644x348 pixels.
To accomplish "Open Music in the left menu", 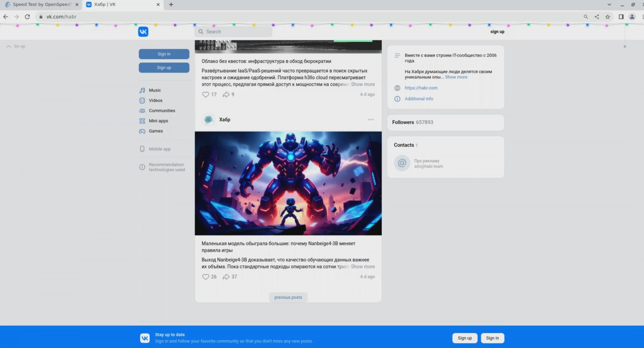I will (x=155, y=90).
